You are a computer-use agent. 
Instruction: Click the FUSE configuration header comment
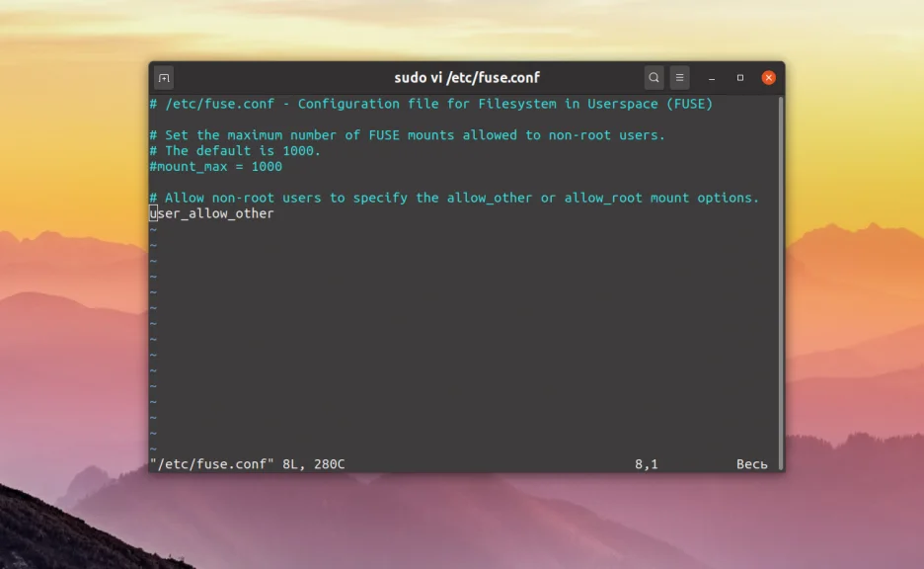(430, 103)
